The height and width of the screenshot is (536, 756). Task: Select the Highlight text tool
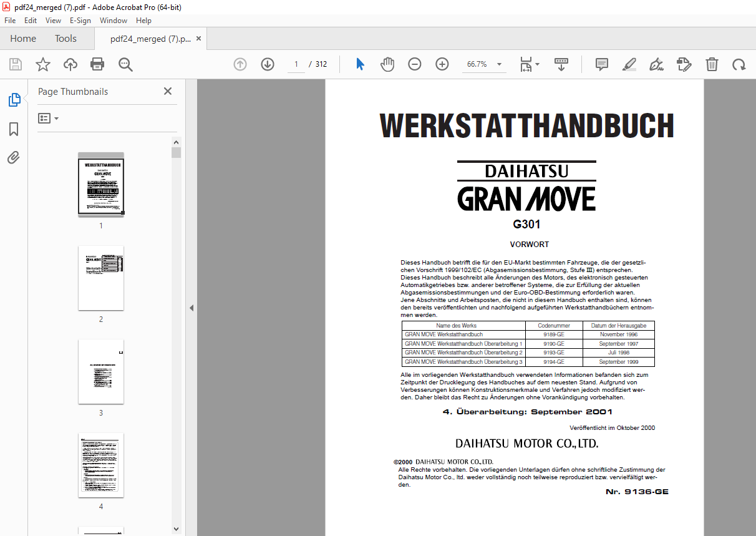(629, 64)
